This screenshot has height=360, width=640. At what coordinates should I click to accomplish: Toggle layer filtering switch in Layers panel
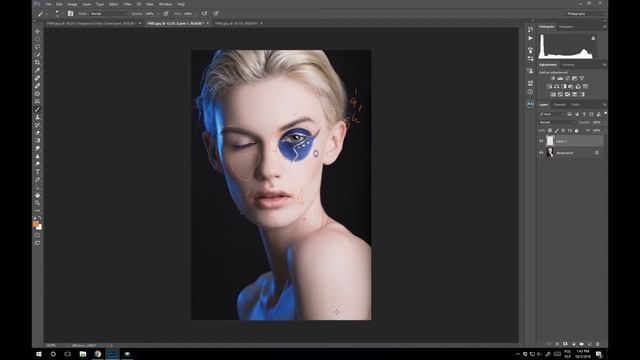pos(605,114)
